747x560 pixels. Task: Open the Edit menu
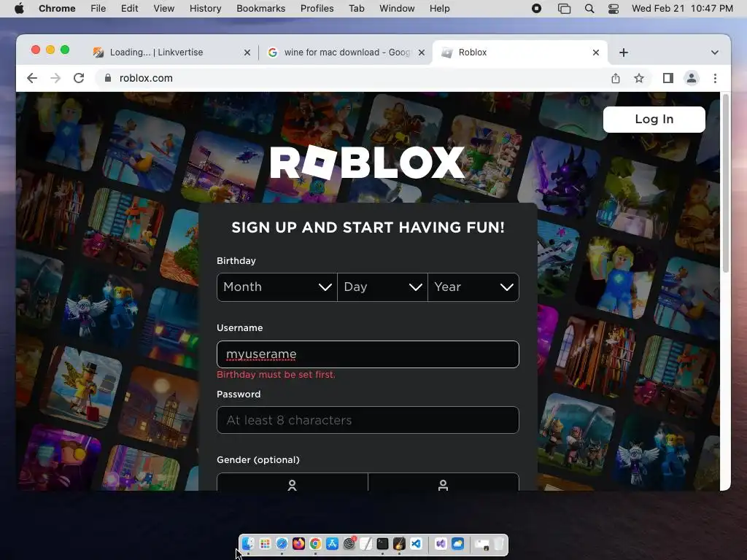point(129,9)
